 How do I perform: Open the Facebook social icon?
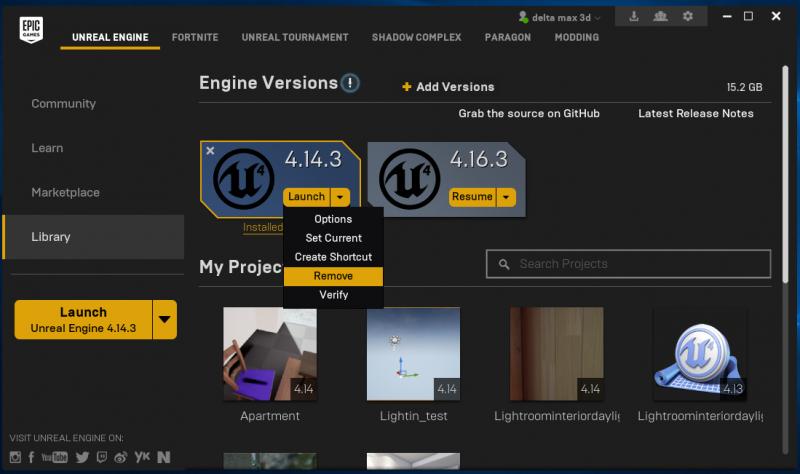[31, 457]
